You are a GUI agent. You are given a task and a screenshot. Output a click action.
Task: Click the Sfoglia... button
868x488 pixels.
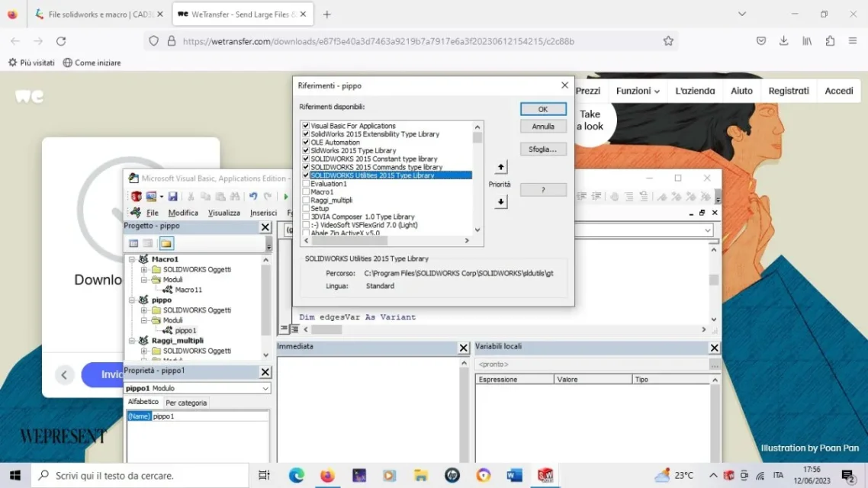[543, 149]
